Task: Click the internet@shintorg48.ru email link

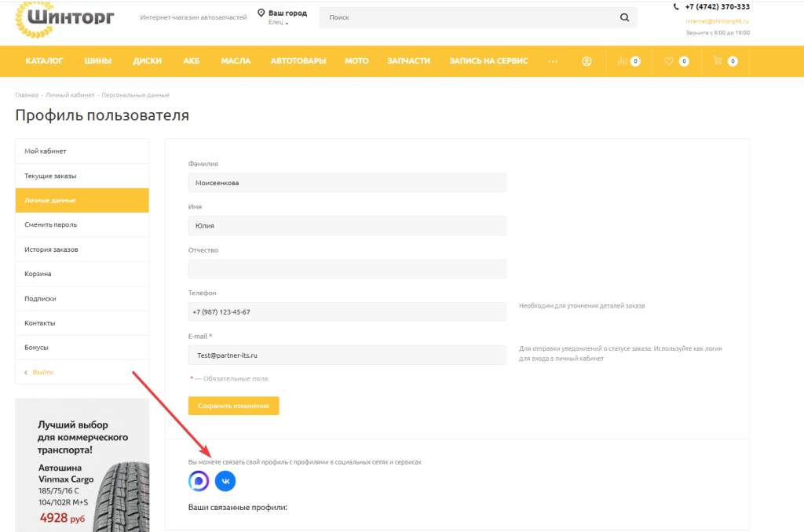Action: point(717,21)
